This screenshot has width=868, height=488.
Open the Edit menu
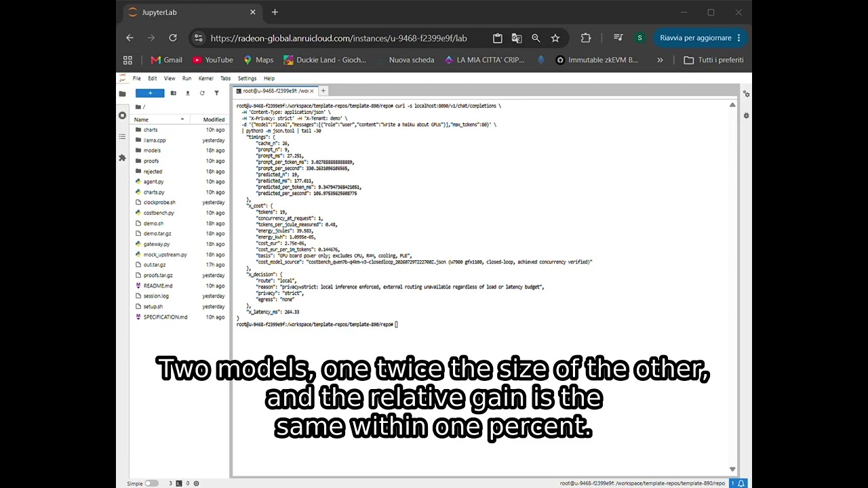tap(153, 79)
